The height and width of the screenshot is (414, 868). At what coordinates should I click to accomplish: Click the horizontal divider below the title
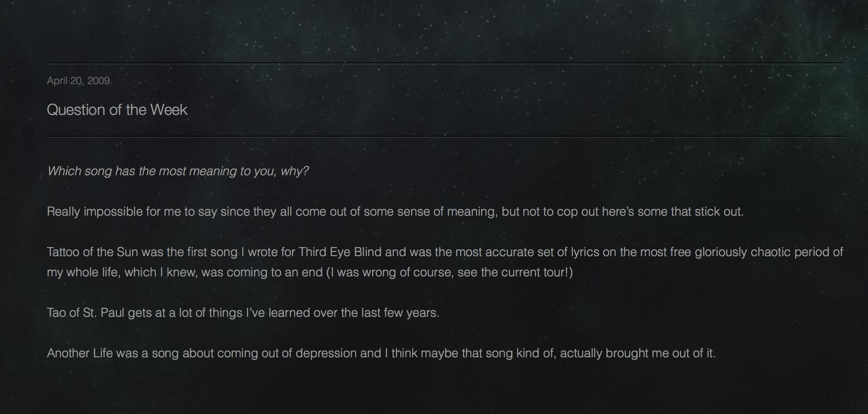tap(445, 137)
